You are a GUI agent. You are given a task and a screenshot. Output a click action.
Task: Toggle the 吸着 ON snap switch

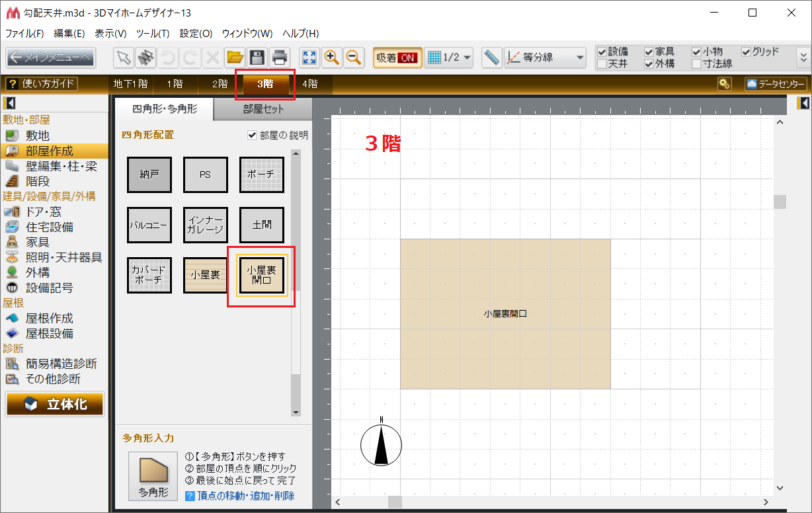point(397,58)
